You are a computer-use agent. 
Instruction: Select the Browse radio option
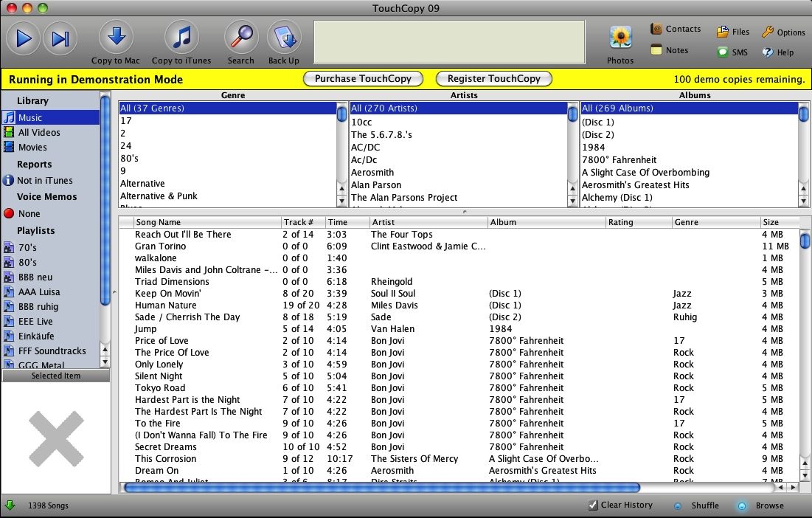[x=741, y=506]
